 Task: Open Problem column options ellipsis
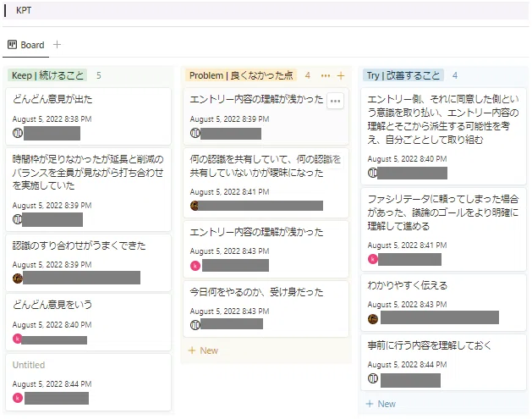[x=326, y=75]
